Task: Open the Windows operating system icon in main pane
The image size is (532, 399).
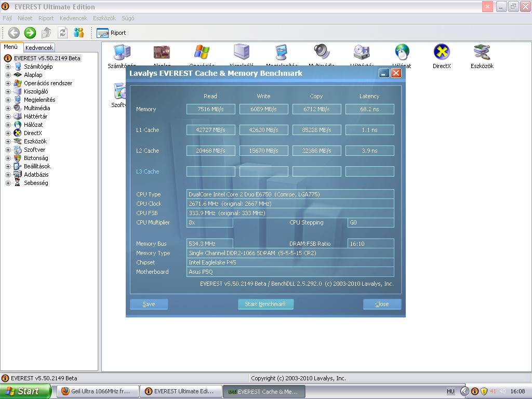Action: [202, 52]
